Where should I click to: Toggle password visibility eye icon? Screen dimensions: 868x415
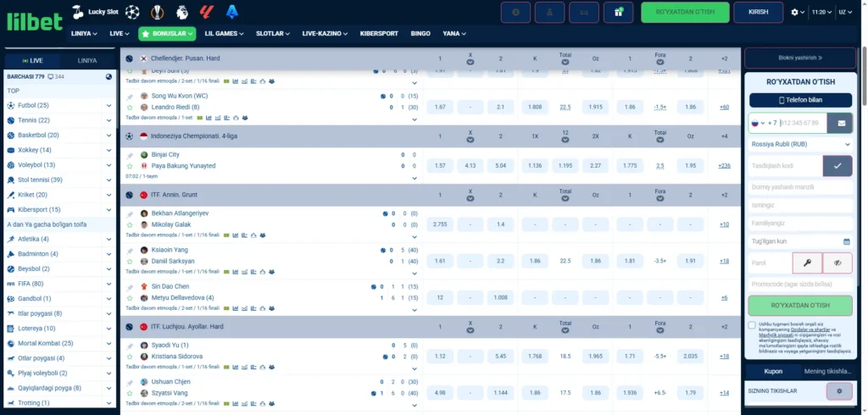click(x=837, y=263)
